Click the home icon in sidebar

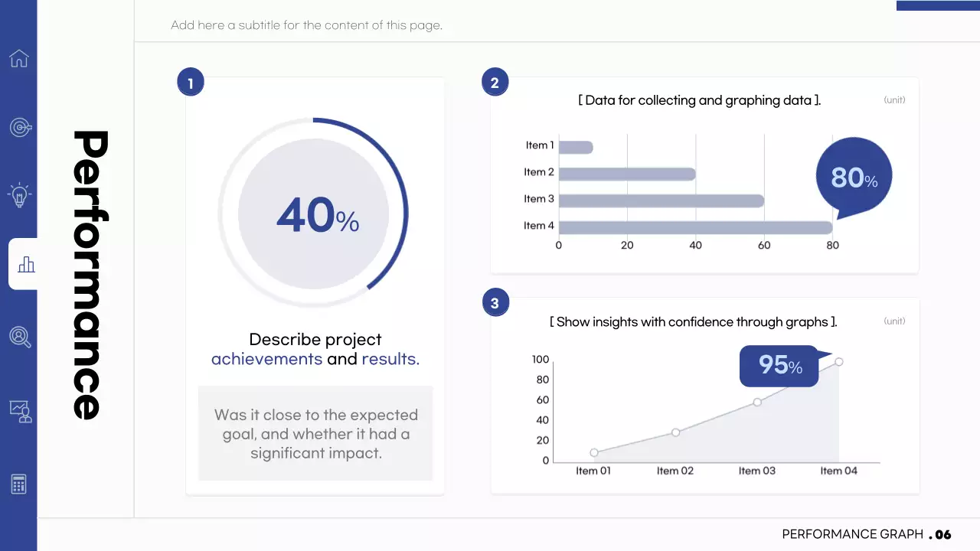(x=18, y=58)
